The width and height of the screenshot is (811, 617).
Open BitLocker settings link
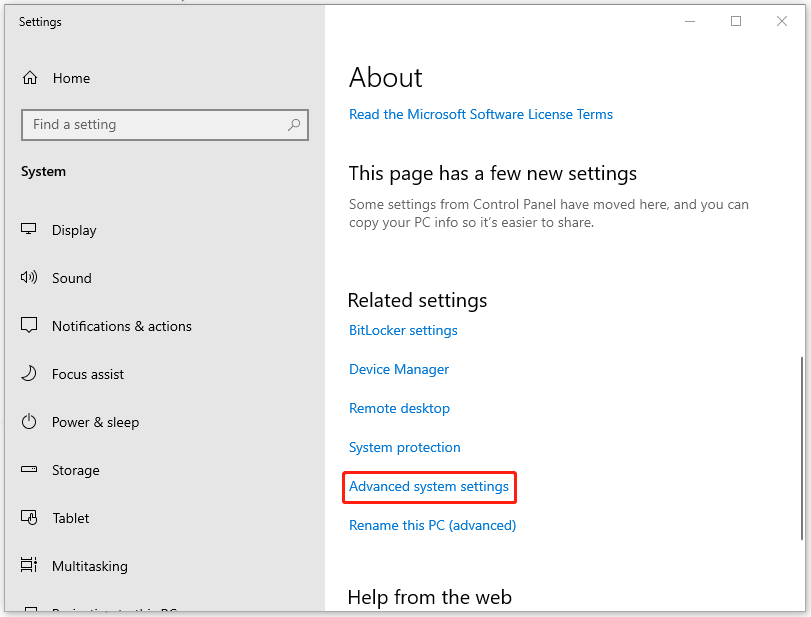tap(403, 330)
